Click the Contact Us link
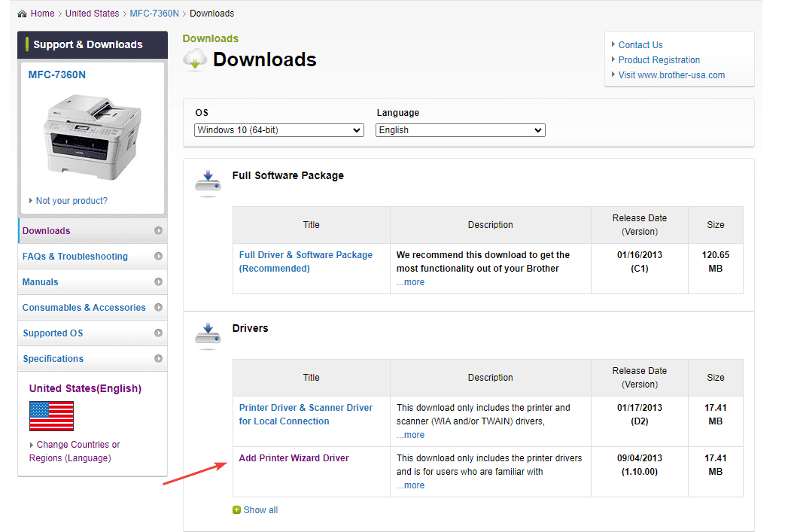Screen dimensions: 788x532 pos(640,45)
